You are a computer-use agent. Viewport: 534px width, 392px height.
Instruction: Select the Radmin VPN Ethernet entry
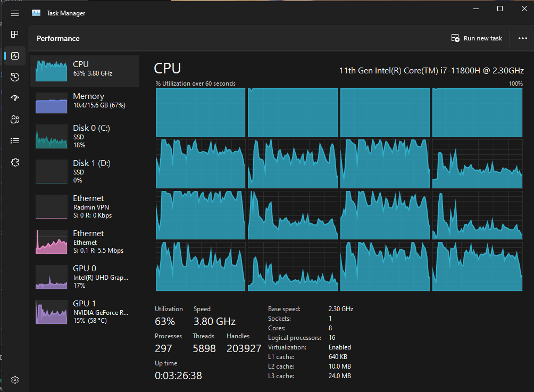[85, 207]
